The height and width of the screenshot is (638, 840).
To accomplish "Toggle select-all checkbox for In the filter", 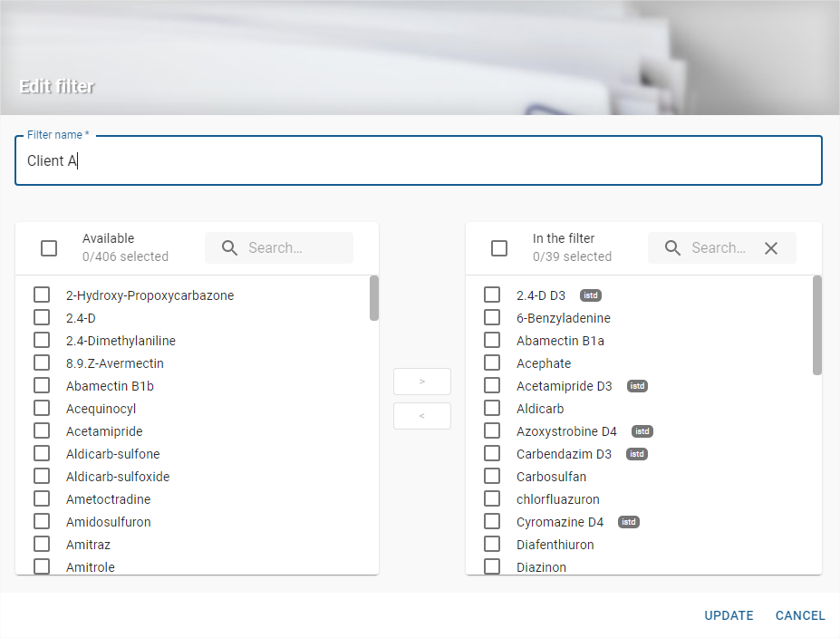I will pos(499,248).
